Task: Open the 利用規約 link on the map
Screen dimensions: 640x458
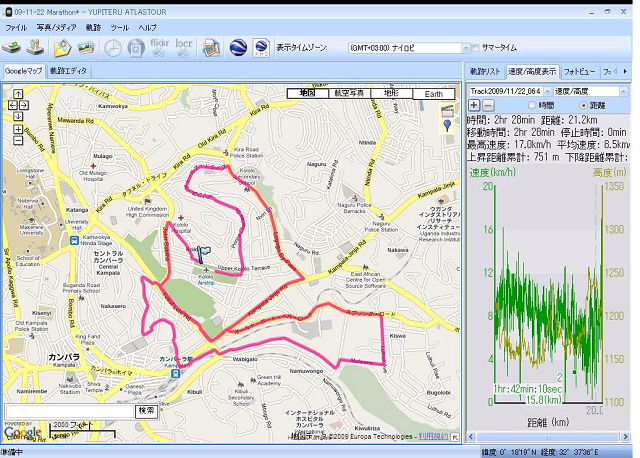Action: pos(433,436)
